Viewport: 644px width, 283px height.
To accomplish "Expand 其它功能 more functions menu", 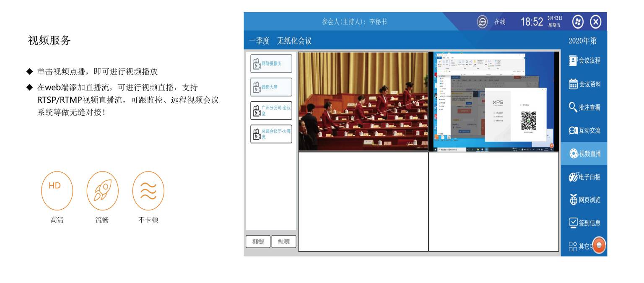I will (x=579, y=246).
